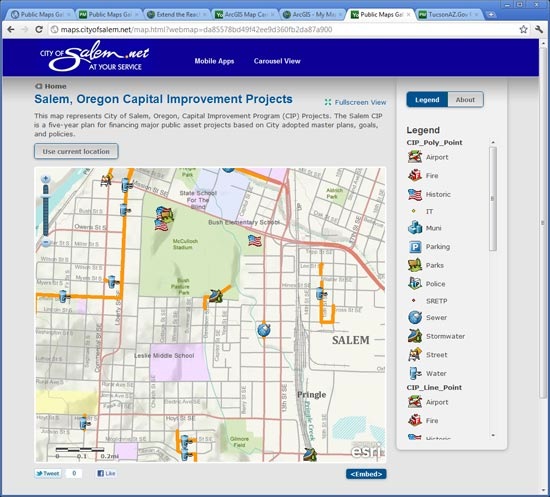Screen dimensions: 550x497
Task: Switch to the ArcGIS Map Center browser tab
Action: tap(245, 14)
